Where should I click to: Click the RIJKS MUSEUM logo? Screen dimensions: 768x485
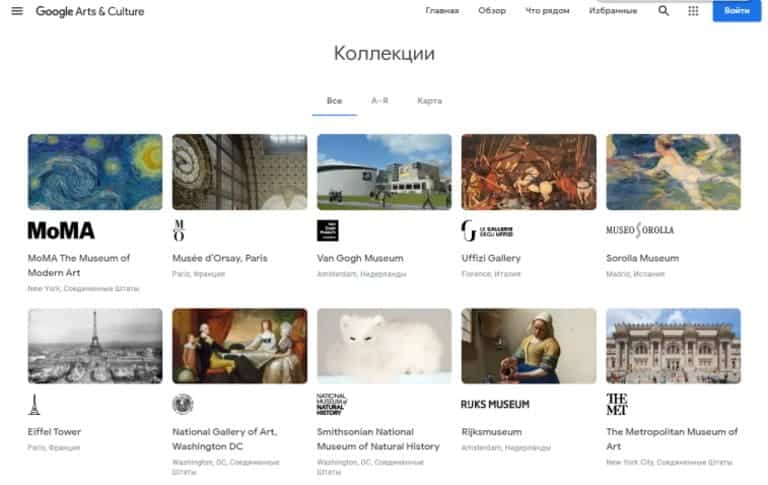[495, 405]
